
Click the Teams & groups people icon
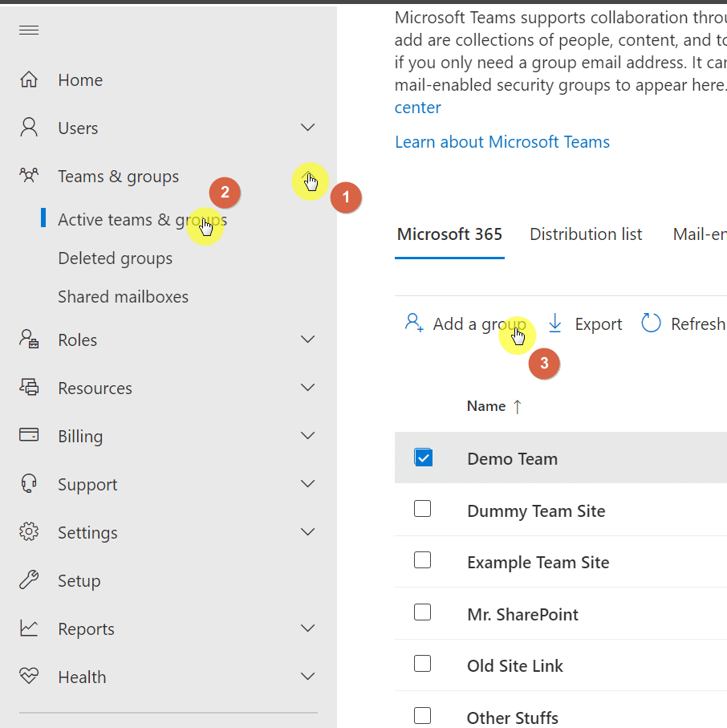[29, 176]
